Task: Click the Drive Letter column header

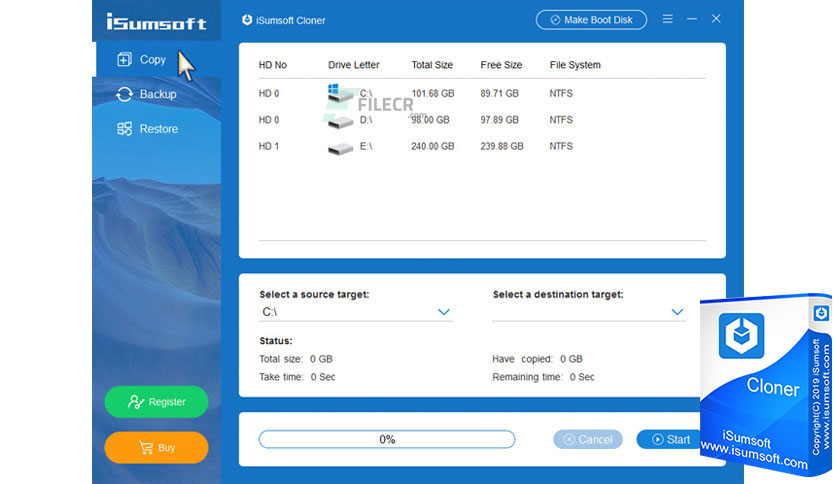Action: tap(353, 65)
